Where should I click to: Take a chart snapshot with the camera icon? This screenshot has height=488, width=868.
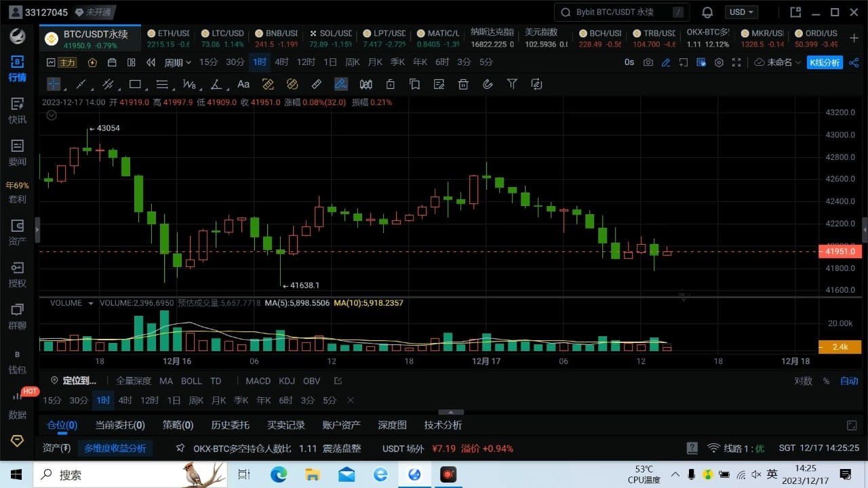tap(648, 62)
